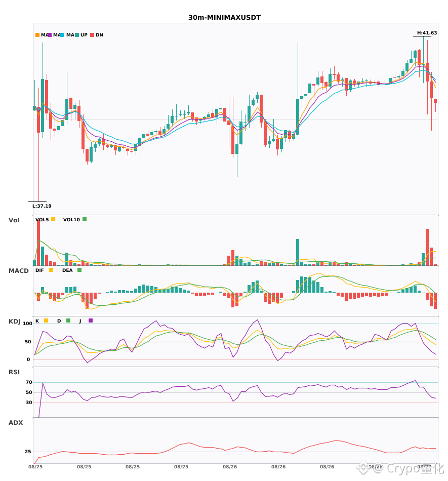Click the orange MA legend swatch
This screenshot has width=448, height=481.
pos(37,35)
